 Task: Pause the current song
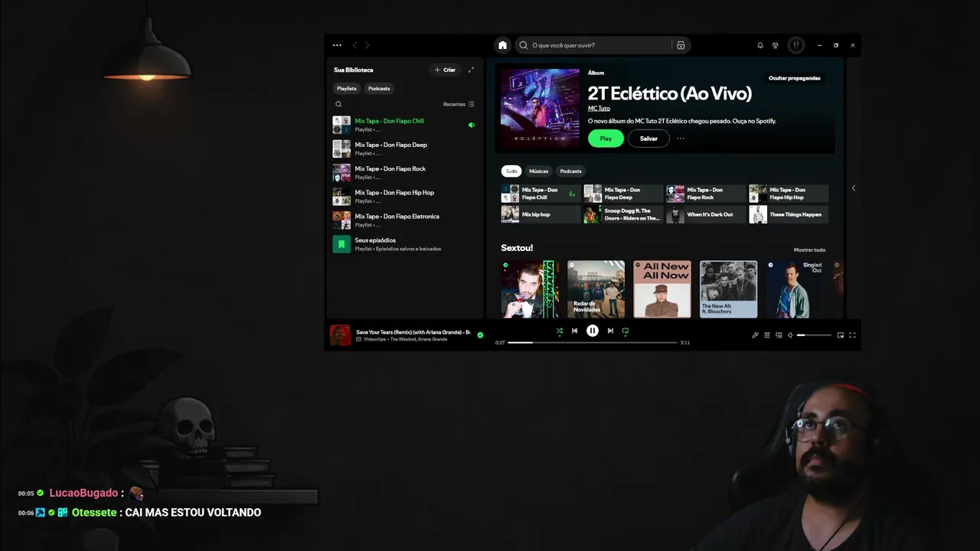point(592,331)
